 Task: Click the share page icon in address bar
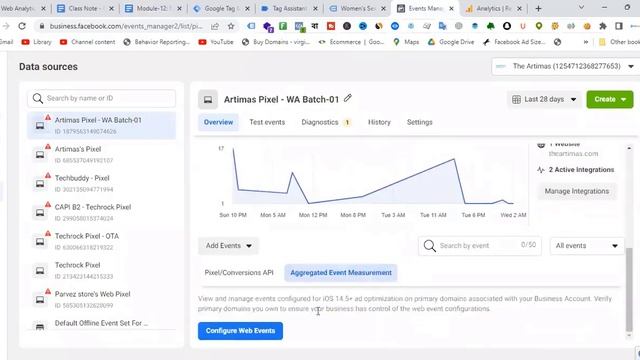coord(215,26)
